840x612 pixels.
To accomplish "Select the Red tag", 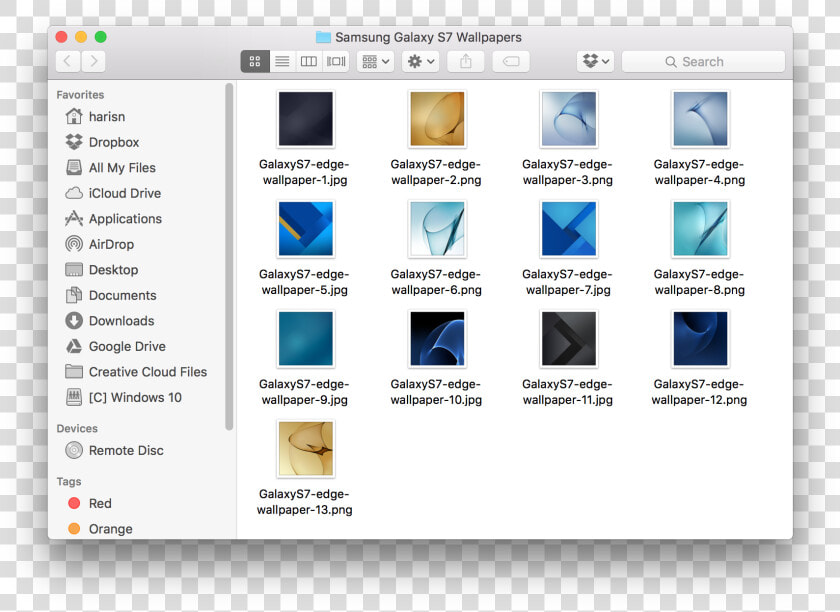I will click(89, 503).
